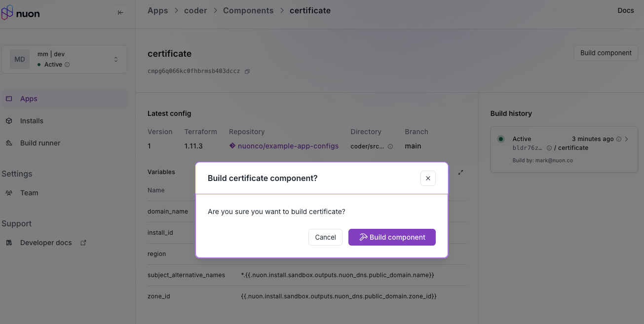Click the info icon next to org Active status

click(67, 65)
